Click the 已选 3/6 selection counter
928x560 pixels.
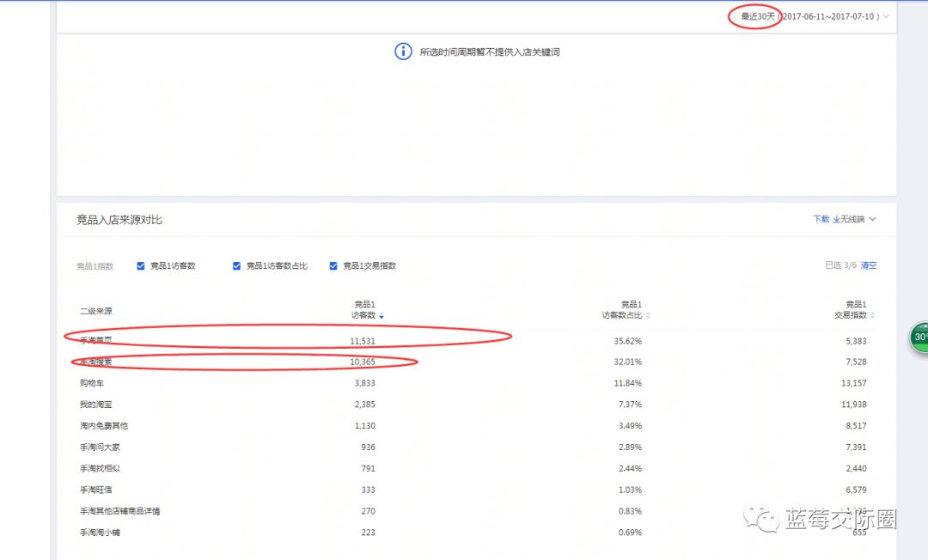[840, 265]
